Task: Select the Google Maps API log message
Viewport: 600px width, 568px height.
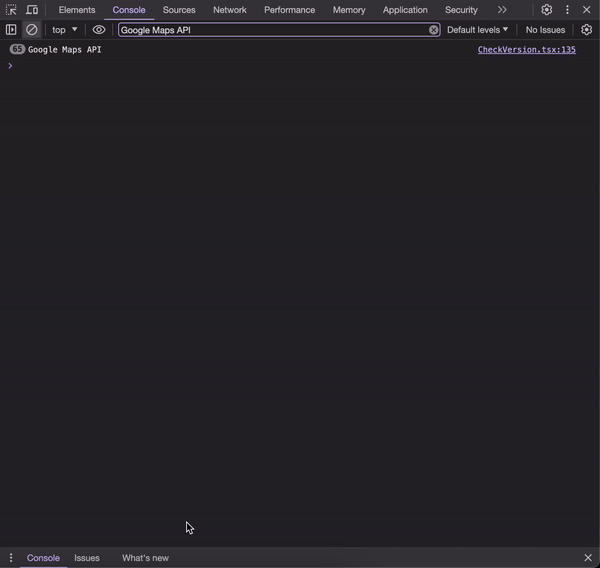Action: click(65, 49)
